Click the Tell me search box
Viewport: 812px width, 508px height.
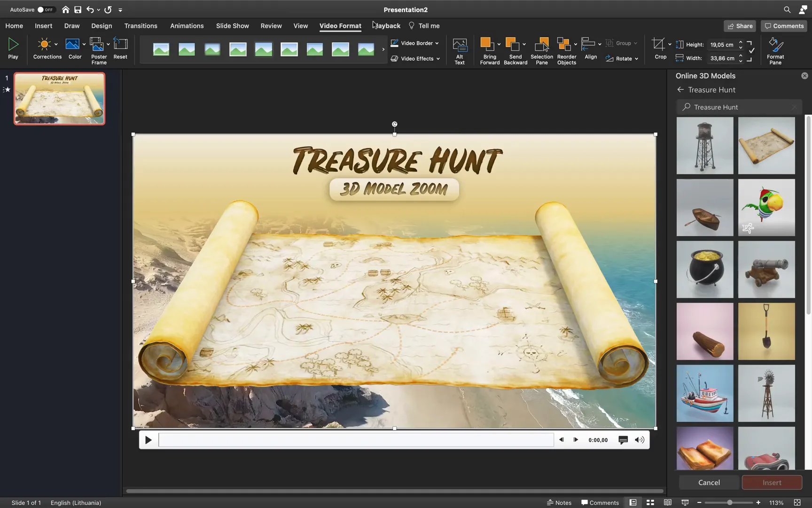424,26
